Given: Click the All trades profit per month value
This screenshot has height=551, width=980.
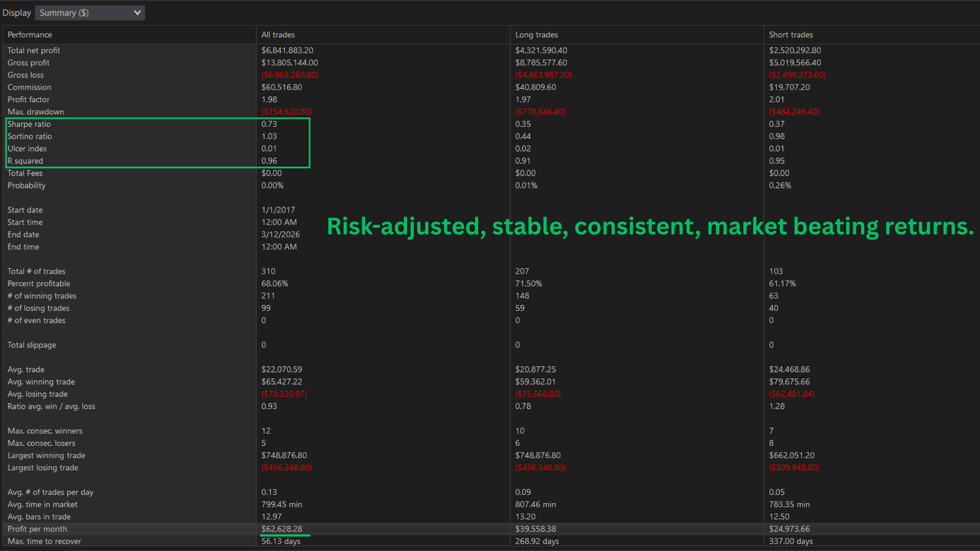Looking at the screenshot, I should tap(282, 529).
